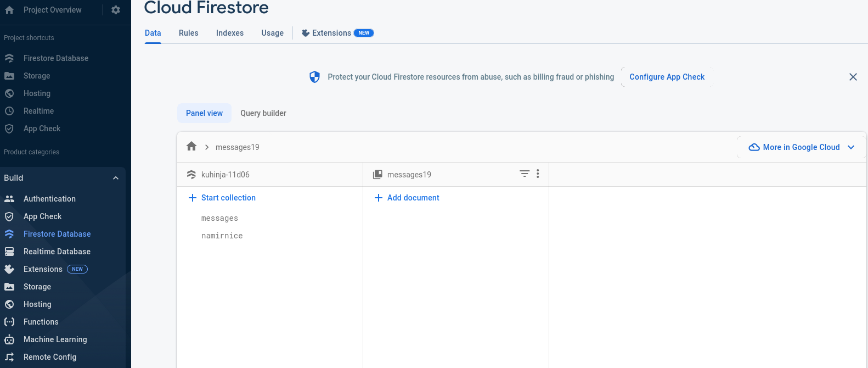Image resolution: width=868 pixels, height=368 pixels.
Task: Collapse the Build category
Action: pyautogui.click(x=116, y=178)
